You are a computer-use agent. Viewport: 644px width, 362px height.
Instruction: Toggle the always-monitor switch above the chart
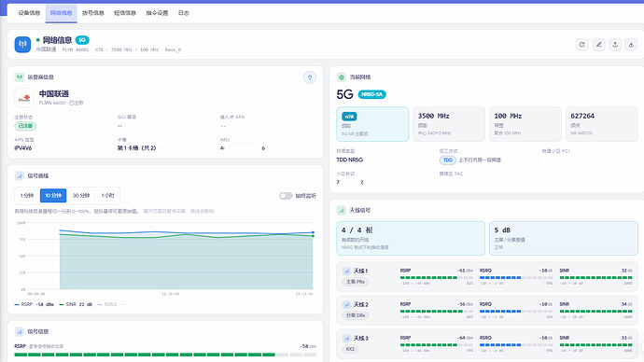286,196
